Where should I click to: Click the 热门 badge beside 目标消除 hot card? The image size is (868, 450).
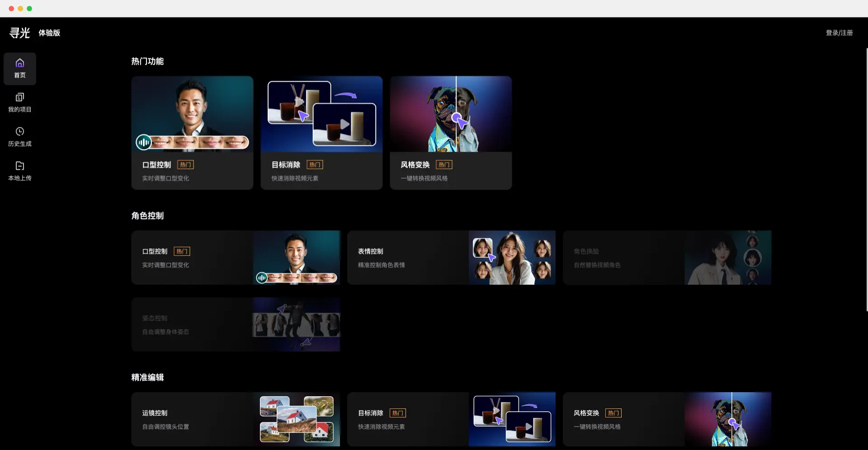pyautogui.click(x=315, y=165)
